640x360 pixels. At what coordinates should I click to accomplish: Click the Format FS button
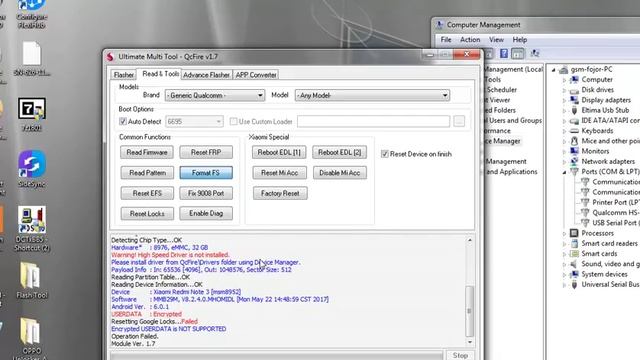pos(206,173)
